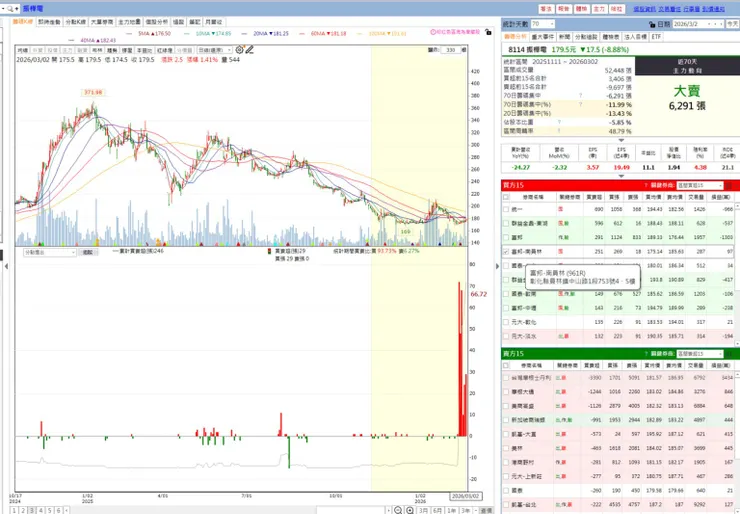Viewport: 740px width, 514px height.
Task: Check the box for the 統一 broker row
Action: pos(506,209)
